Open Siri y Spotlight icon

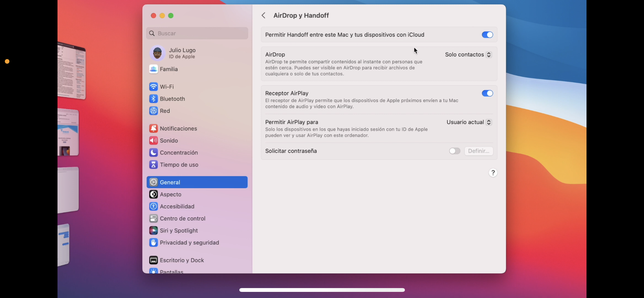pyautogui.click(x=153, y=231)
